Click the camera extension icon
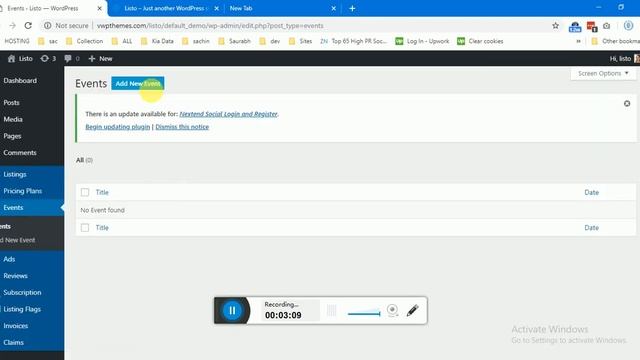The image size is (640, 360). (607, 26)
